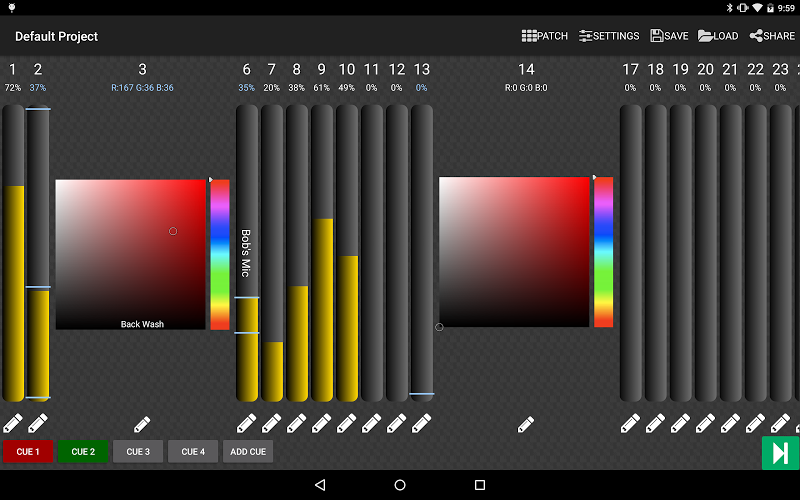800x500 pixels.
Task: Open the PATCH screen
Action: tap(544, 36)
